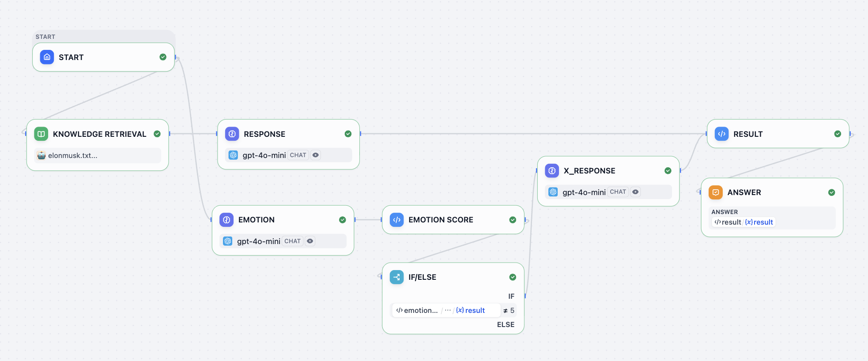The width and height of the screenshot is (868, 361).
Task: Click the START node home icon
Action: coord(47,57)
